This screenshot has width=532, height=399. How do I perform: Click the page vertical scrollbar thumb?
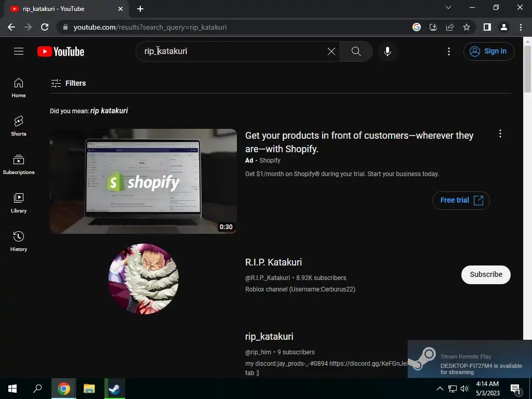pyautogui.click(x=527, y=69)
